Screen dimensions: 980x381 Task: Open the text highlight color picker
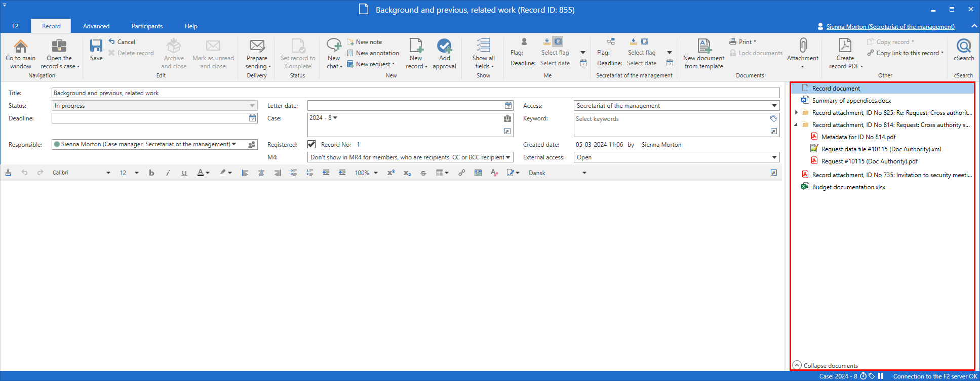[226, 173]
